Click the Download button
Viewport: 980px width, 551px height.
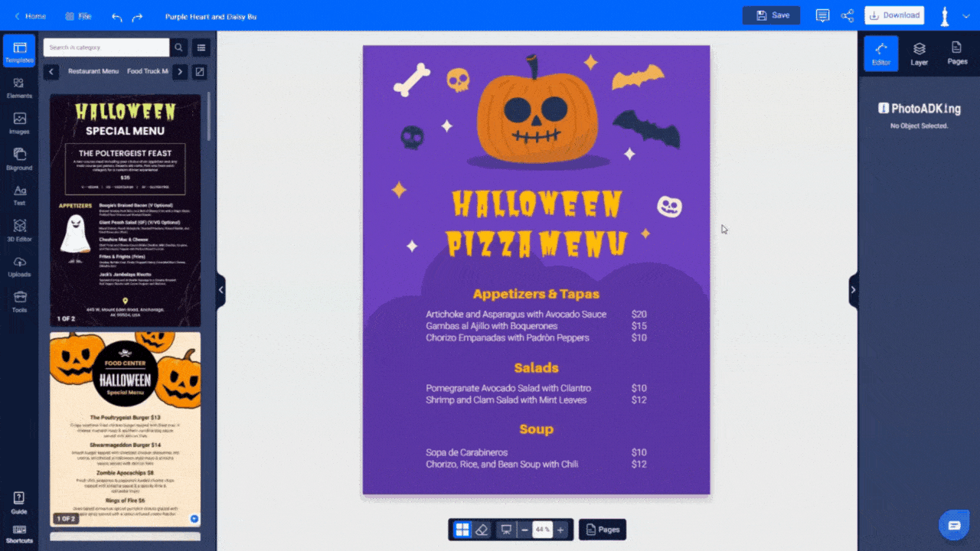pyautogui.click(x=894, y=15)
